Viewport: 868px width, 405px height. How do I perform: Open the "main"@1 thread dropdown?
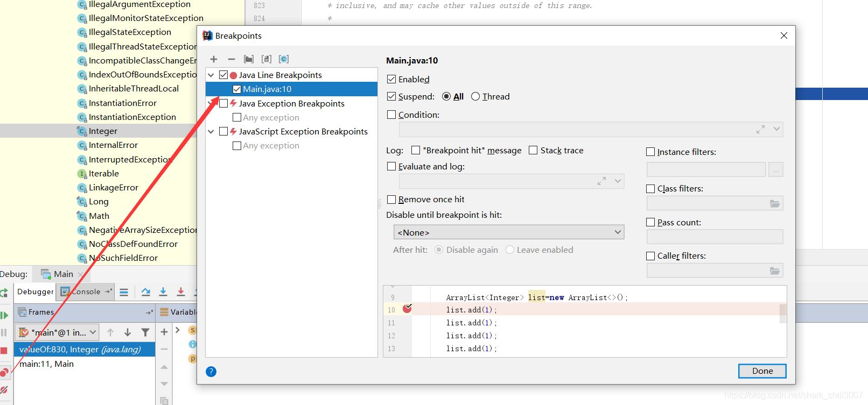(58, 332)
